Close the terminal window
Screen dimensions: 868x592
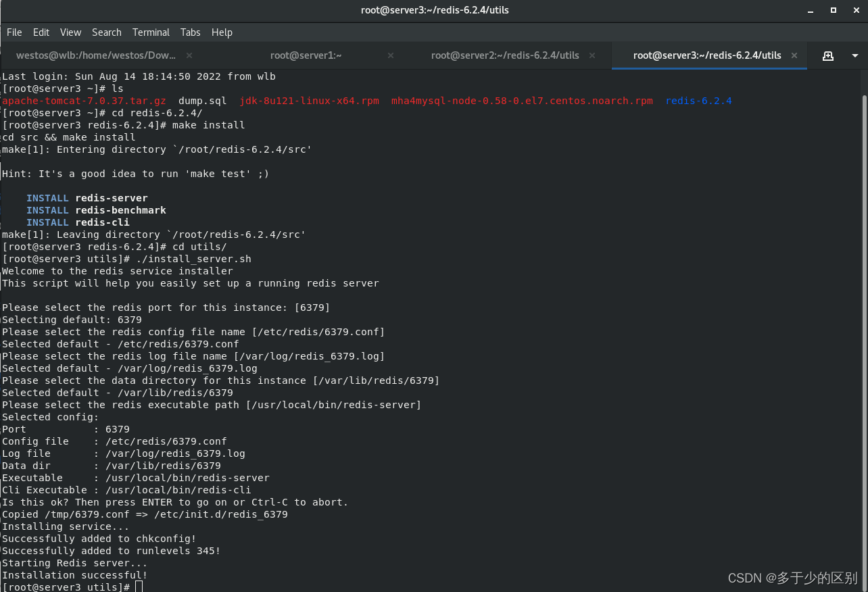click(x=855, y=10)
